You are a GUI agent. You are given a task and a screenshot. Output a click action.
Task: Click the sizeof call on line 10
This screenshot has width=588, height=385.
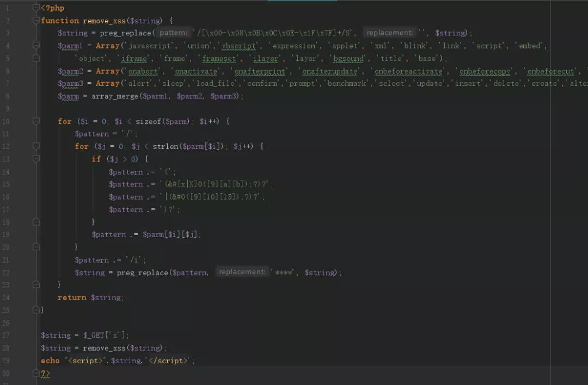(148, 121)
